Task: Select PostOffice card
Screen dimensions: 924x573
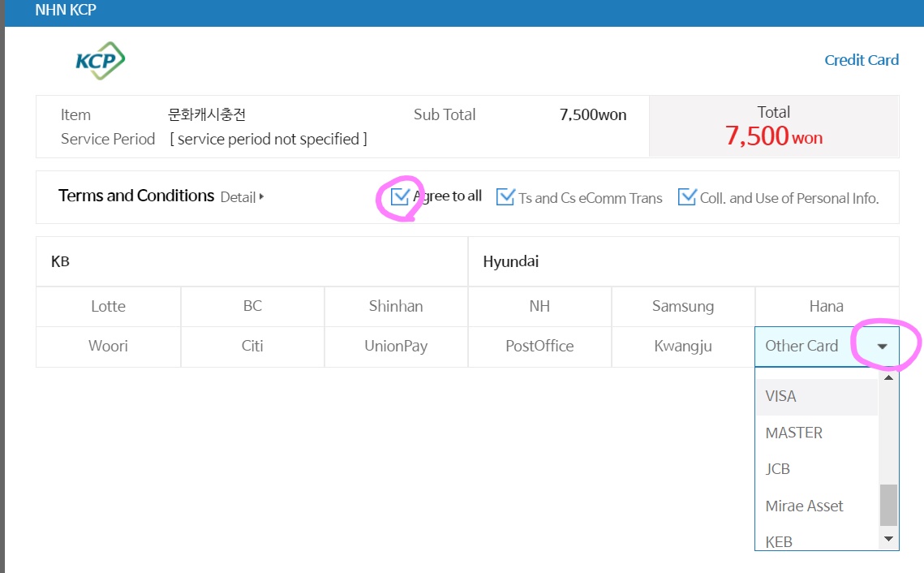Action: coord(539,347)
